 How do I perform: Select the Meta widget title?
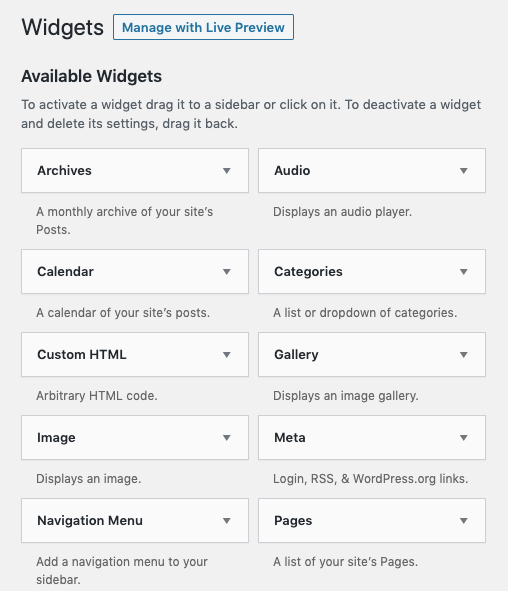(289, 437)
